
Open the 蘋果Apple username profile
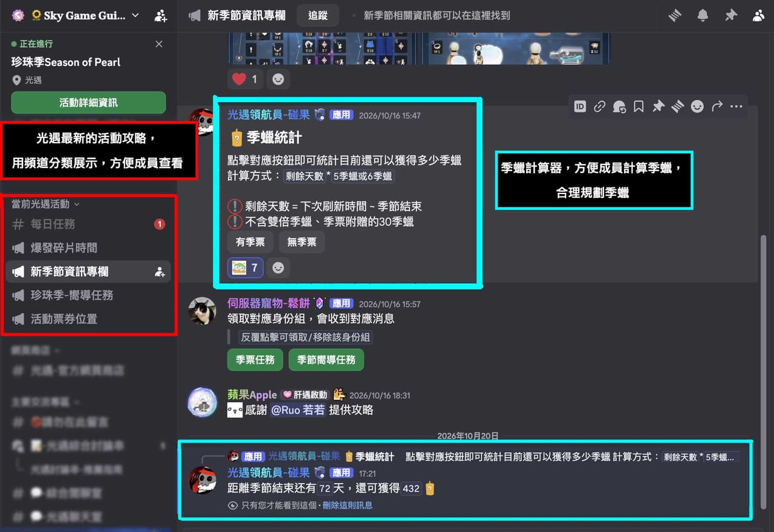pos(252,395)
